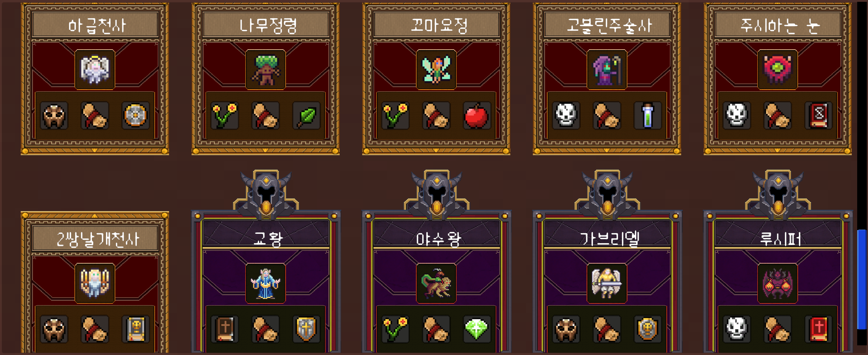Screen dimensions: 868x355
Task: Select the green leaf icon under 나무정령
Action: pyautogui.click(x=306, y=115)
